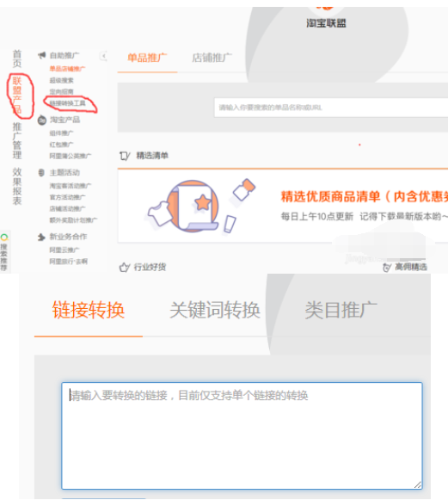Image resolution: width=448 pixels, height=500 pixels.
Task: Click the 行业好货 thumbs-up icon
Action: [125, 268]
